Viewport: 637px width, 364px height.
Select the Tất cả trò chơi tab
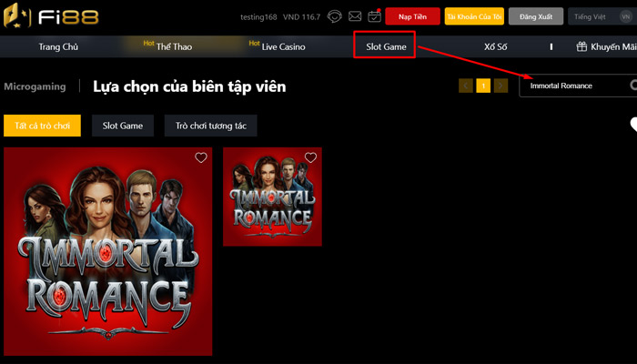42,126
